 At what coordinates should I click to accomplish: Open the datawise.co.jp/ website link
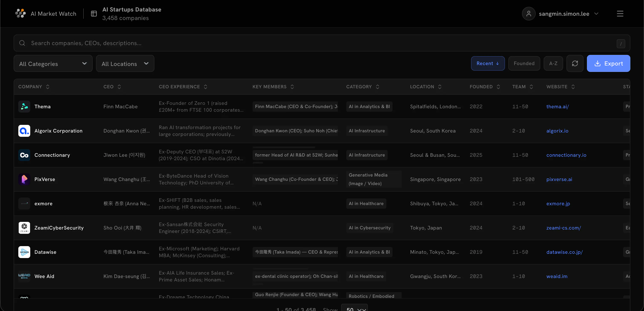point(565,252)
